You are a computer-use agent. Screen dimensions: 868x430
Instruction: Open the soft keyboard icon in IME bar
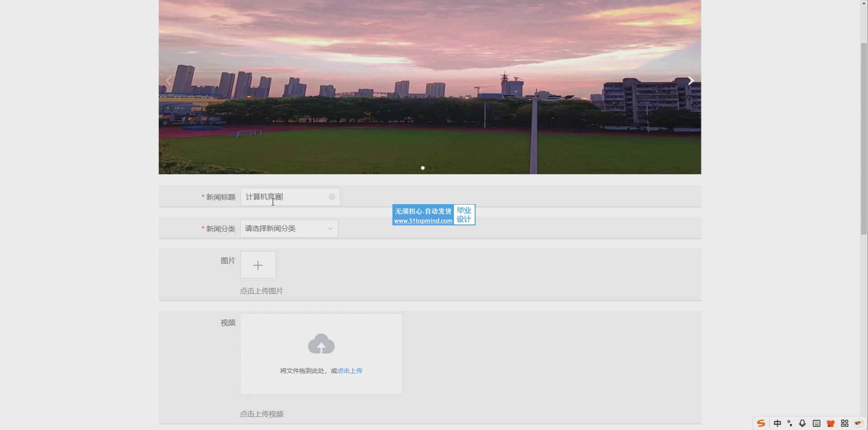(816, 423)
